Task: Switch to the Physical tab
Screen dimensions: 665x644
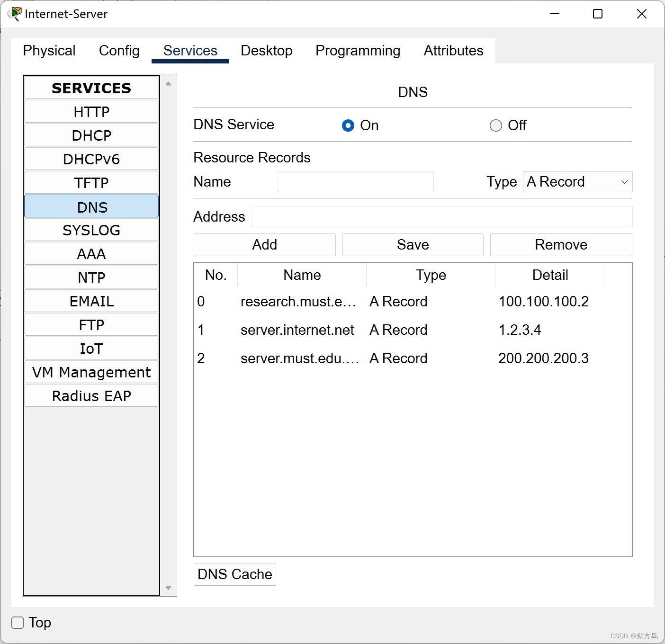Action: point(49,51)
